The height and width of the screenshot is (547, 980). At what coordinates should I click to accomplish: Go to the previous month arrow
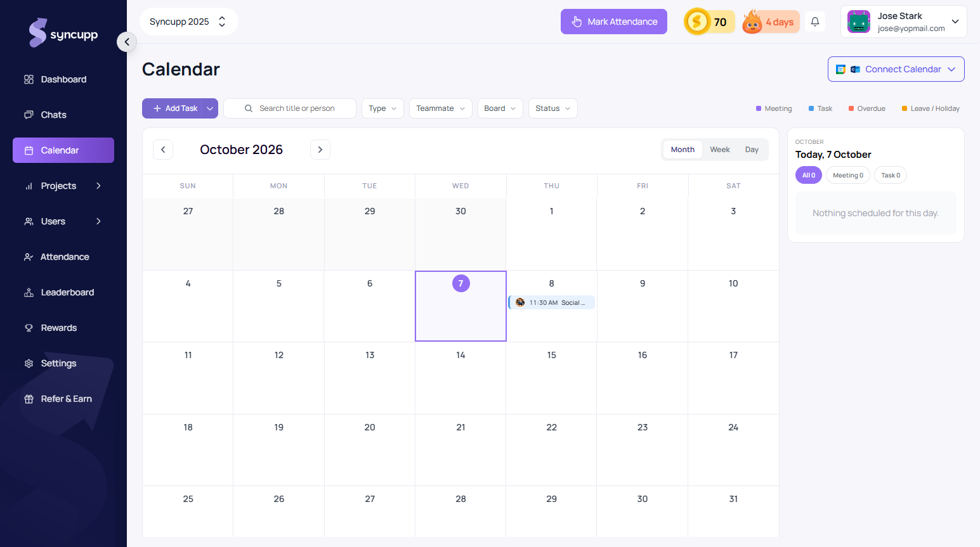pos(163,150)
